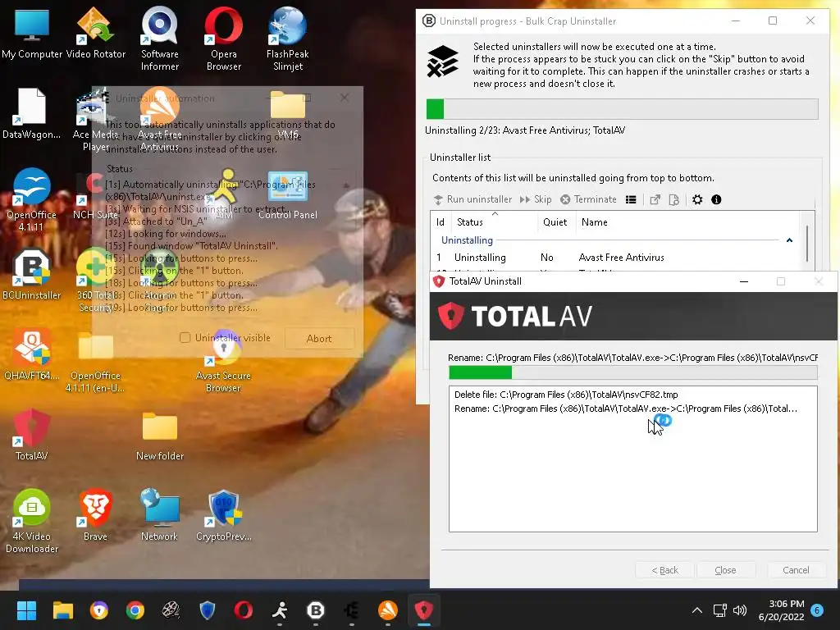Switch to Opera in the taskbar
Screen dimensions: 840x630
[243, 610]
